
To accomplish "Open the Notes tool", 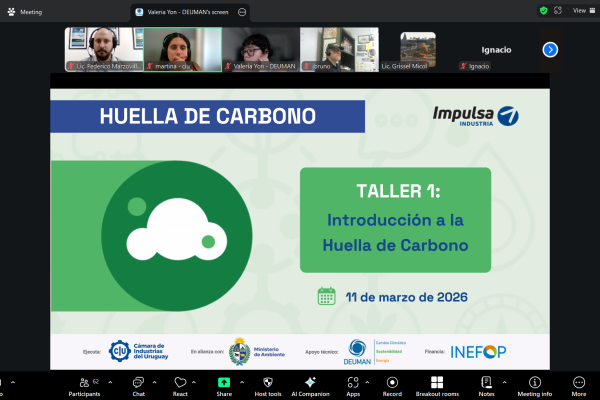I will click(x=486, y=387).
